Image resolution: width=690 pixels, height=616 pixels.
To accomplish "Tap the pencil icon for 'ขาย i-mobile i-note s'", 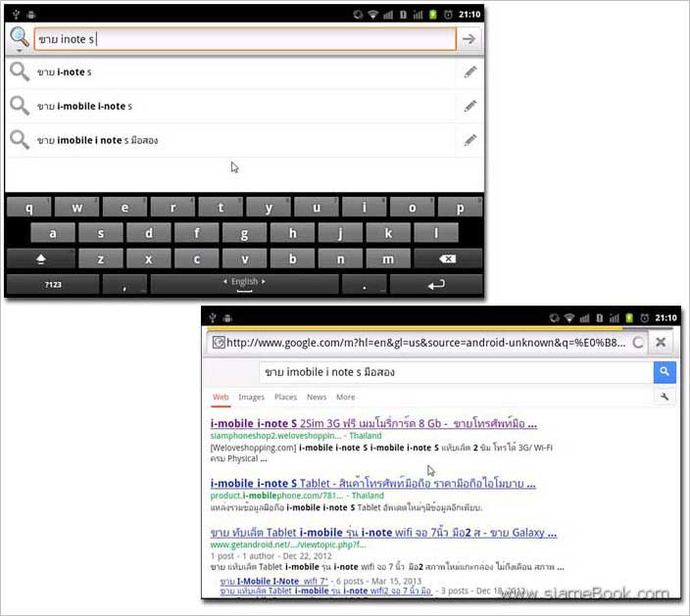I will (x=470, y=106).
